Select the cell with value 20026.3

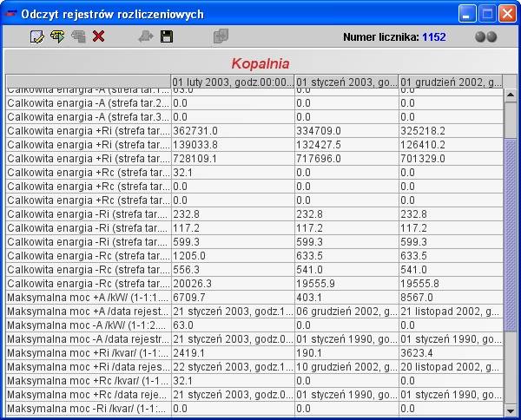pos(231,283)
